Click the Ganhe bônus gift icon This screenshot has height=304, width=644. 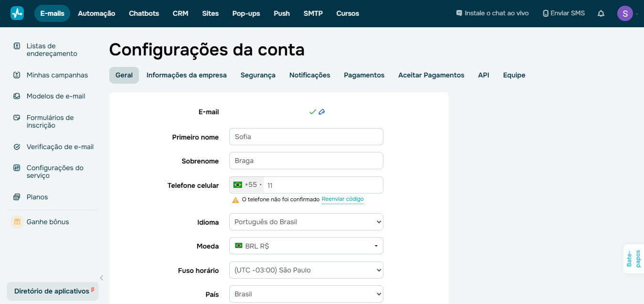(17, 222)
